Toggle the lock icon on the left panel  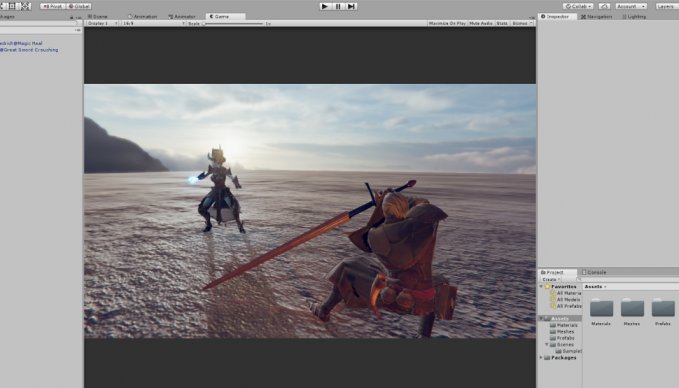coord(72,17)
